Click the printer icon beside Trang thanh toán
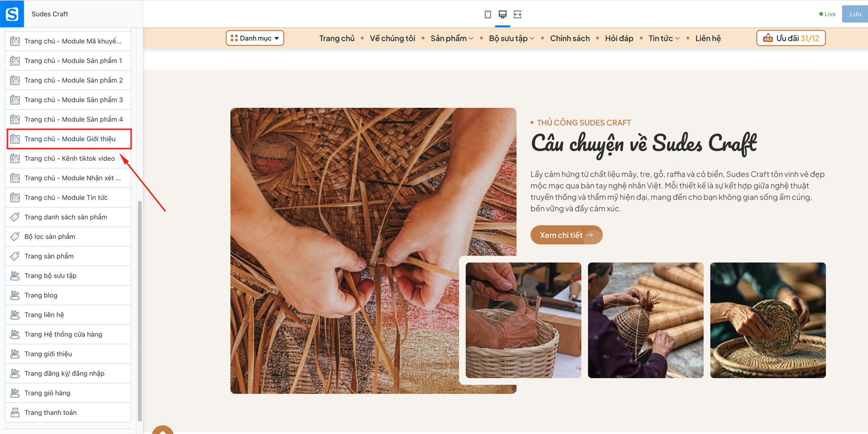The width and height of the screenshot is (868, 434). tap(15, 413)
